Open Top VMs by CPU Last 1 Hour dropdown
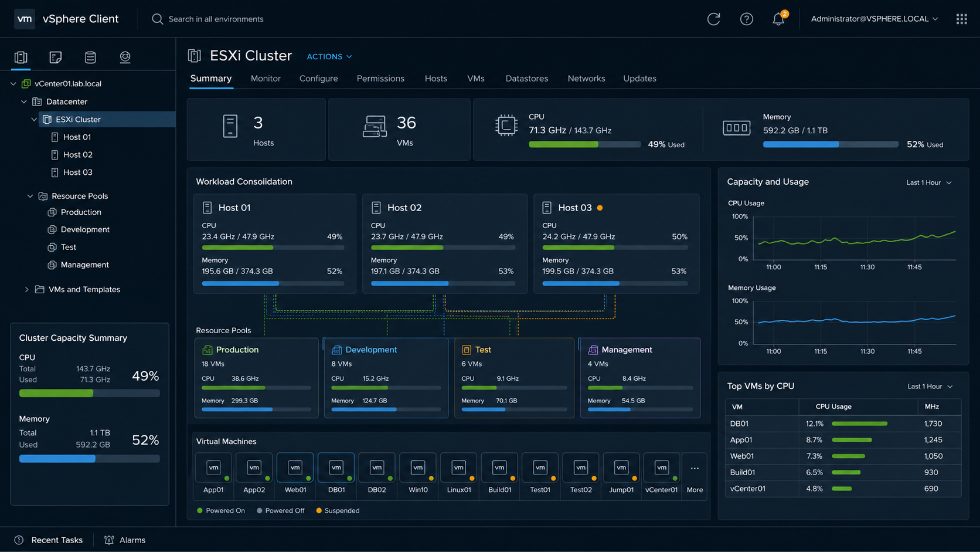The width and height of the screenshot is (980, 552). pyautogui.click(x=930, y=386)
